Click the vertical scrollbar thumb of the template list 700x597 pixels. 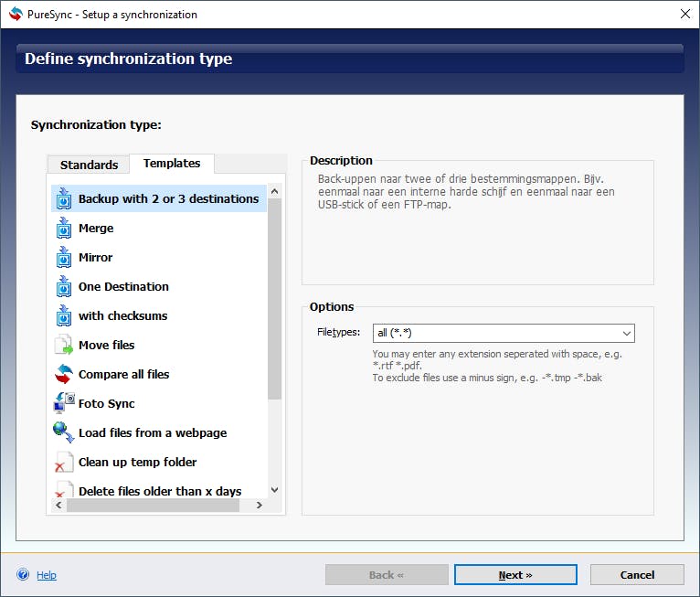pos(274,299)
